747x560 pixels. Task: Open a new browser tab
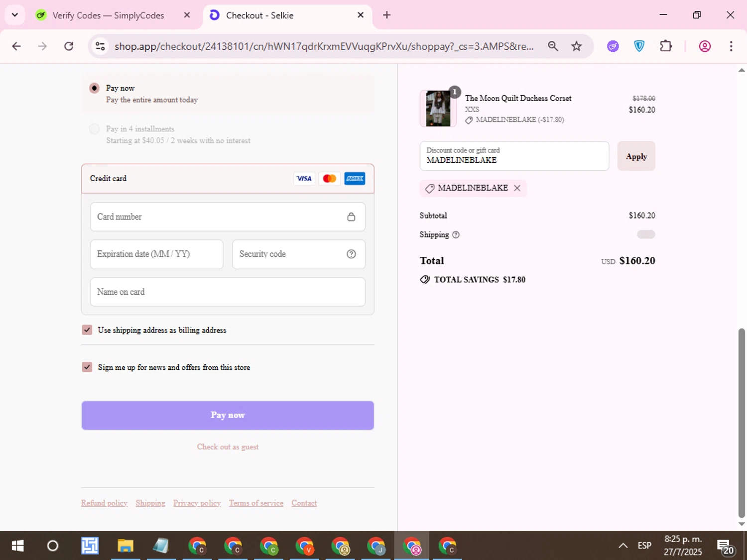coord(386,15)
